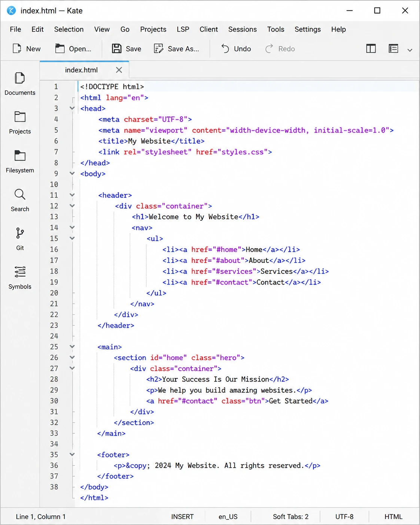420x525 pixels.
Task: Open the Documents sidebar panel
Action: [20, 84]
